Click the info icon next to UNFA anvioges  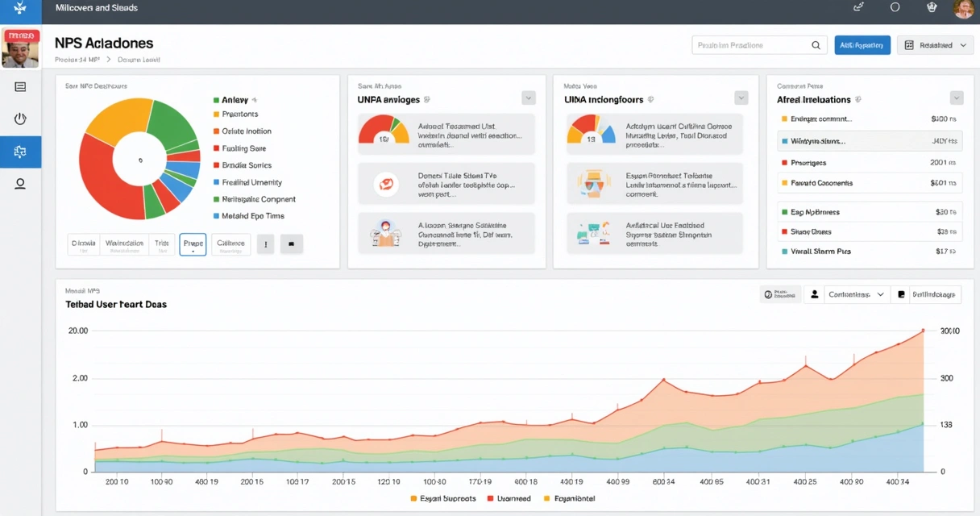[426, 100]
